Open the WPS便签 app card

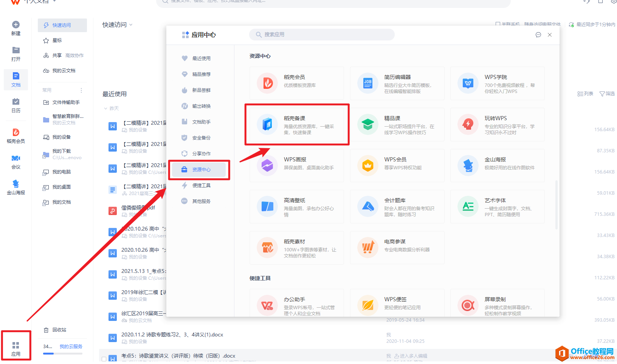(397, 303)
